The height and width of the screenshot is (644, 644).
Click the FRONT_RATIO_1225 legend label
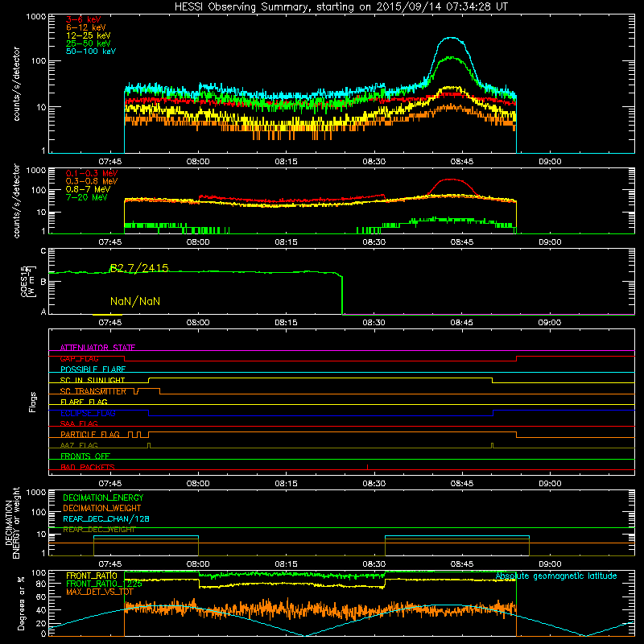pos(104,584)
